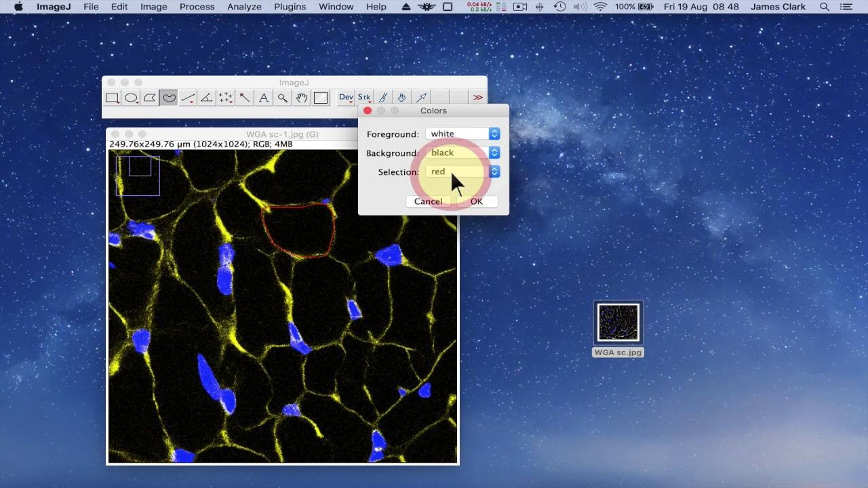Click the Time Machine icon
The width and height of the screenshot is (868, 488).
pos(560,7)
